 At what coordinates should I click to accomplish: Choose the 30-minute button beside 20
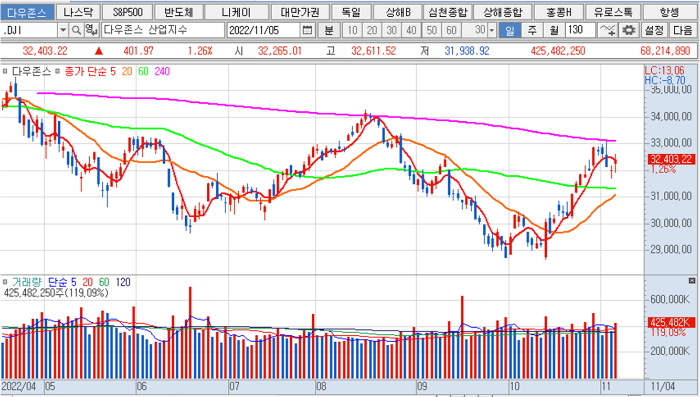[x=392, y=30]
